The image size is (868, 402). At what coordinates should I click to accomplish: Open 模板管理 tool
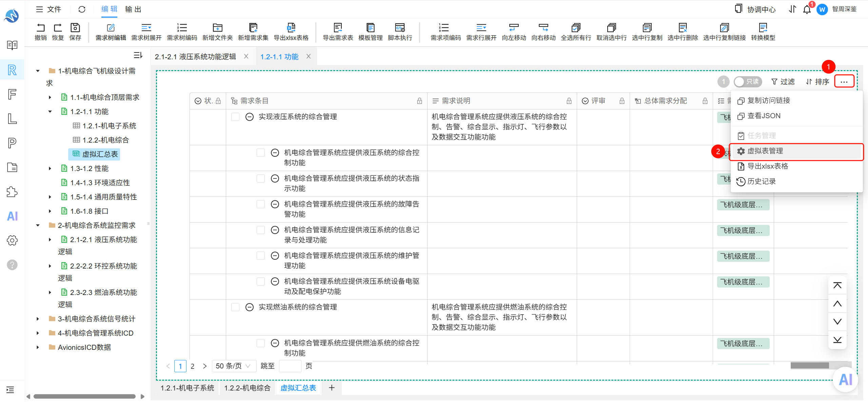coord(370,32)
